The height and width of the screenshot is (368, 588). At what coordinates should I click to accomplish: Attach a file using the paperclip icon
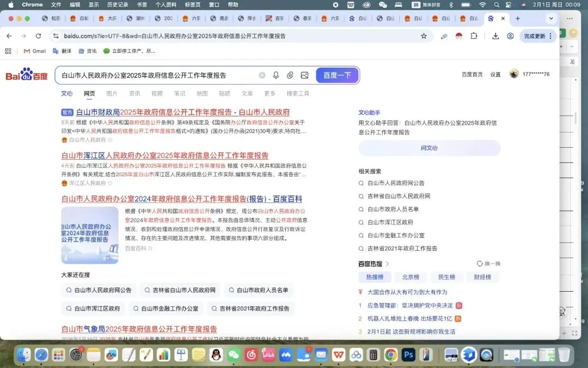[x=290, y=75]
